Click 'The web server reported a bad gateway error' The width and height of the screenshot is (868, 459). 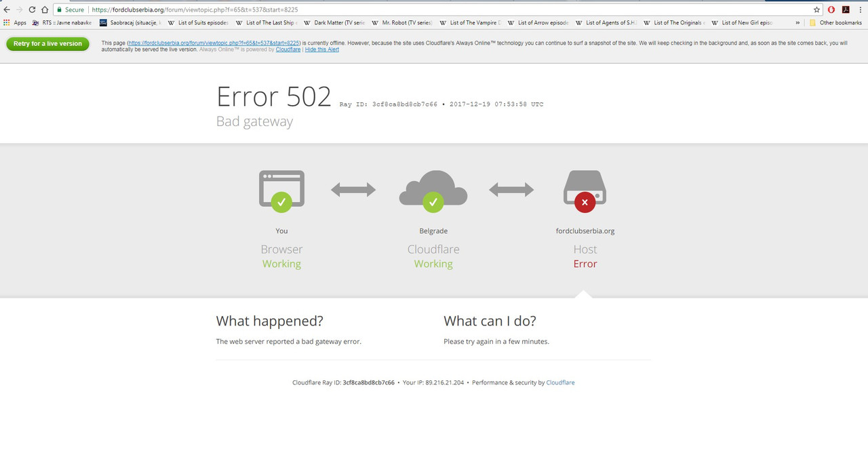tap(289, 341)
